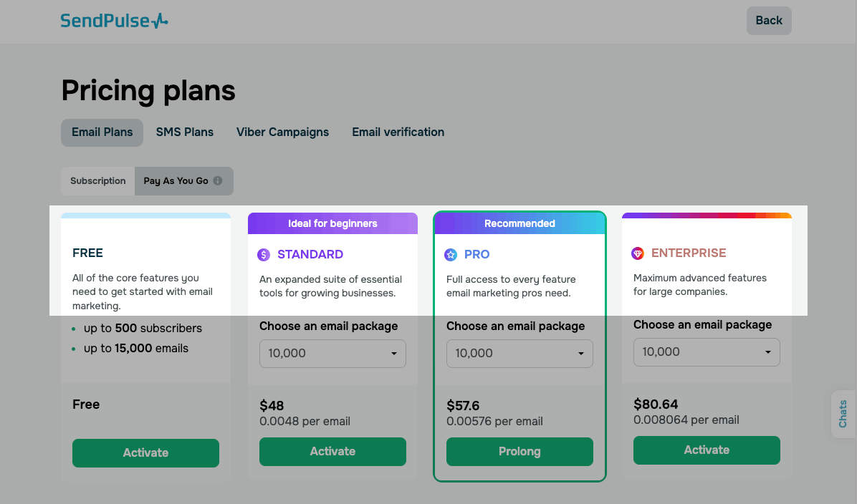Activate the Free plan

tap(145, 453)
